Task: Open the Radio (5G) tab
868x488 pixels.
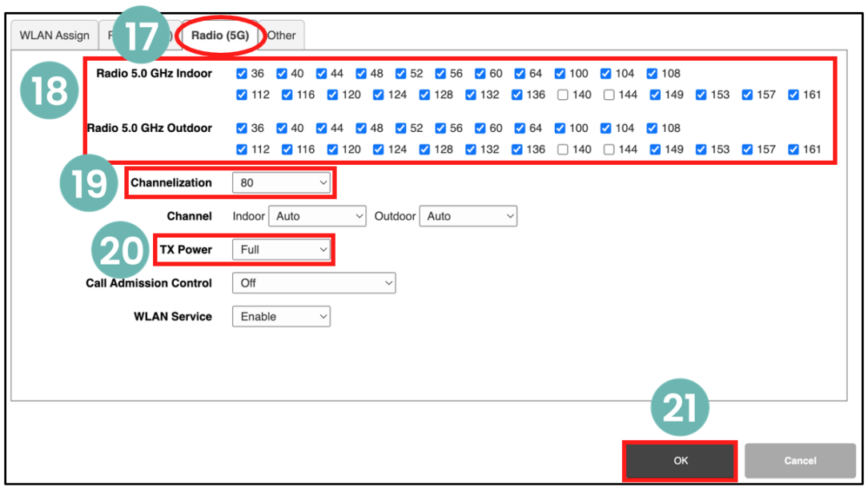Action: [219, 35]
